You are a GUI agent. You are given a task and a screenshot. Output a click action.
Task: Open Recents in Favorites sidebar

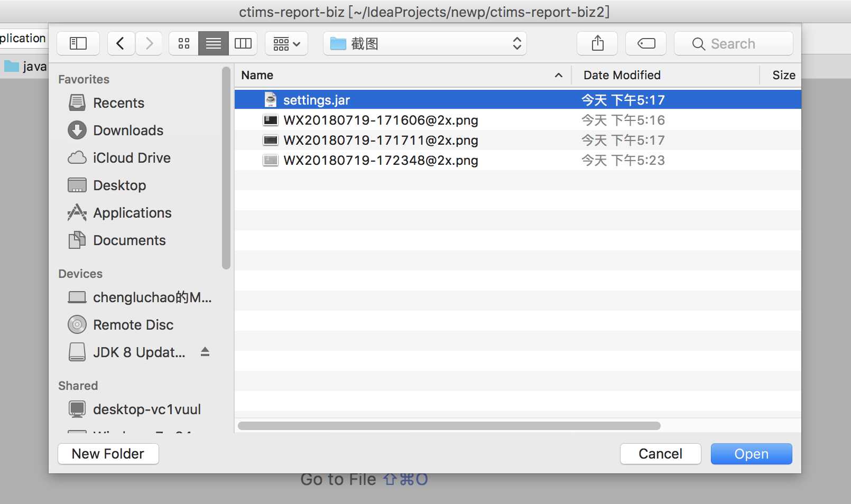click(118, 102)
